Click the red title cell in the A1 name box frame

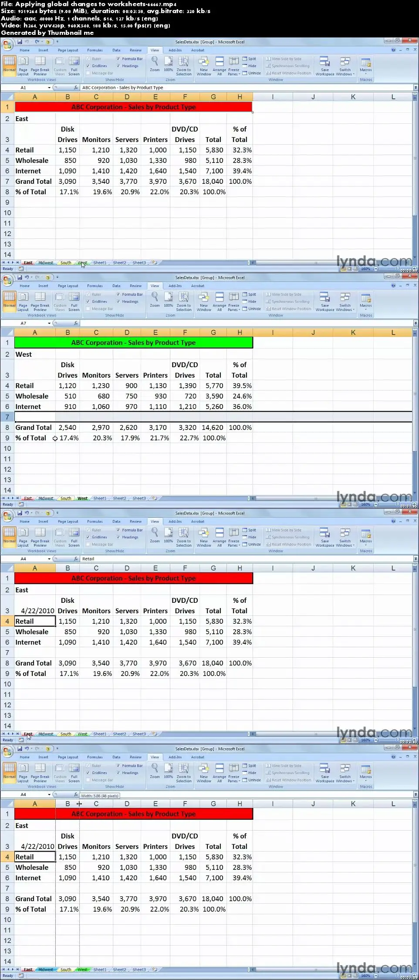pyautogui.click(x=133, y=107)
